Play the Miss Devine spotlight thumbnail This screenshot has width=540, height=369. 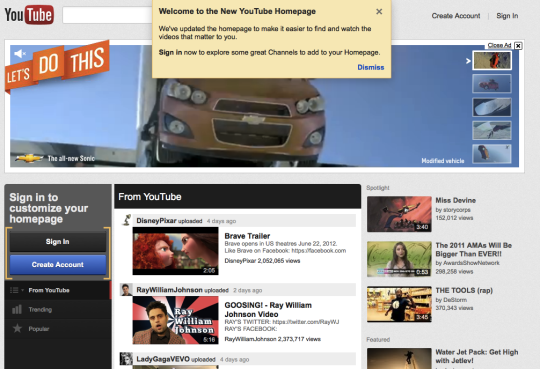point(399,214)
